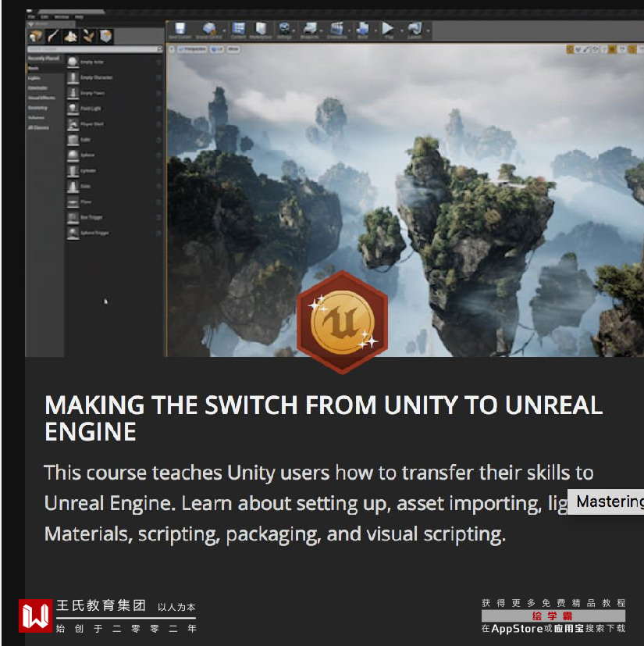Click the Player Start icon

73,124
